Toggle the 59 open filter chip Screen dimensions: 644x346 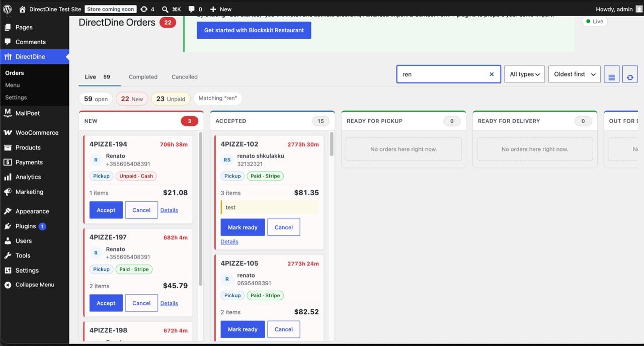96,99
